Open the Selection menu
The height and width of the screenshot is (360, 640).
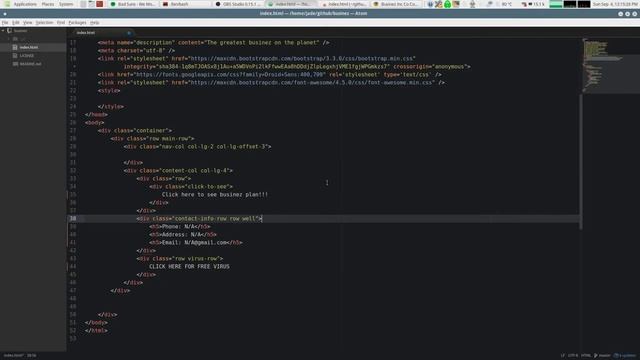(x=44, y=22)
